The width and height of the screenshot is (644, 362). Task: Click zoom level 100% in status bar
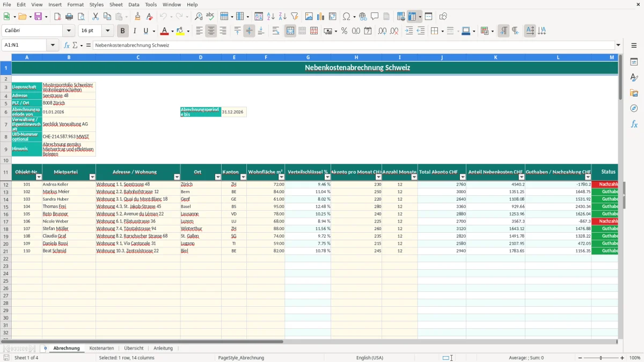click(x=635, y=358)
